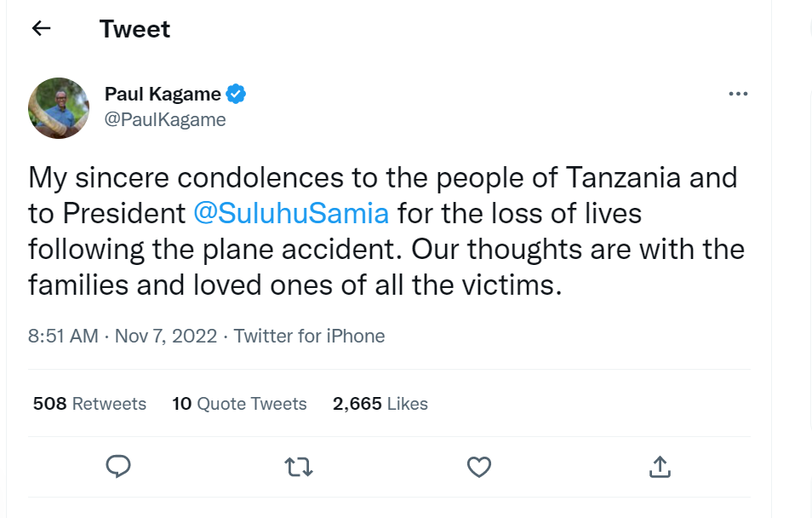Like the tweet with the heart icon

(479, 466)
